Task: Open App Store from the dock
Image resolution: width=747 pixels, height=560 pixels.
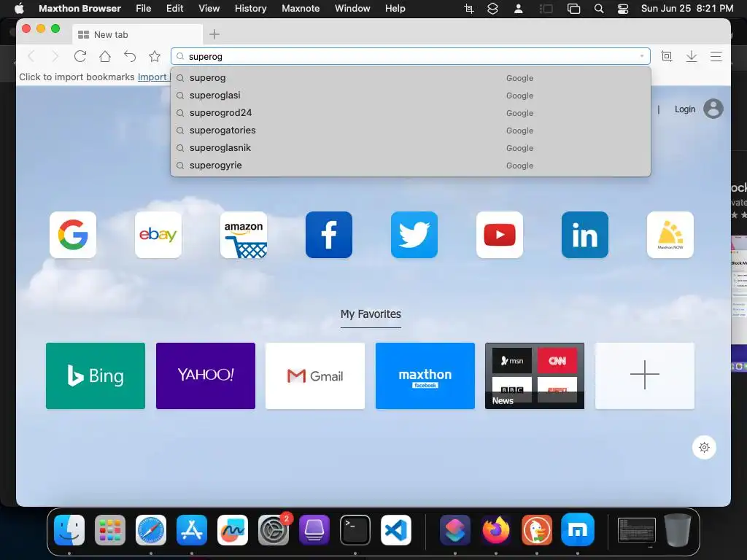Action: click(192, 530)
